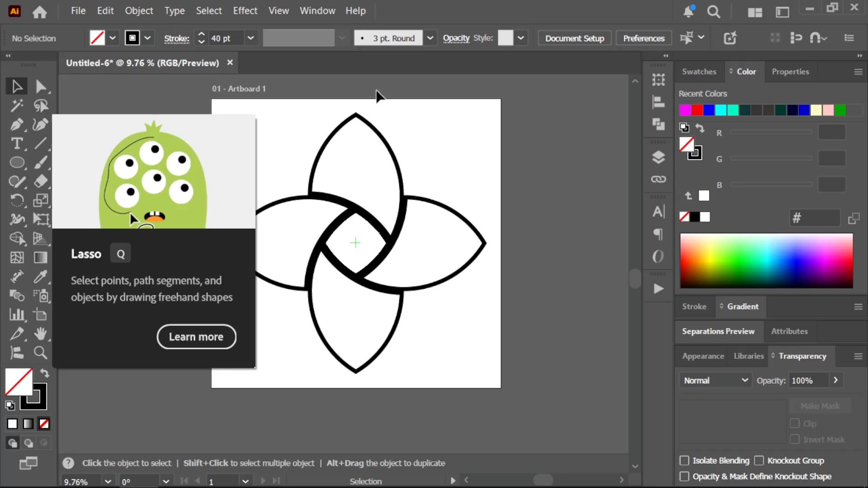The height and width of the screenshot is (488, 868).
Task: Click the Preferences button
Action: [644, 38]
